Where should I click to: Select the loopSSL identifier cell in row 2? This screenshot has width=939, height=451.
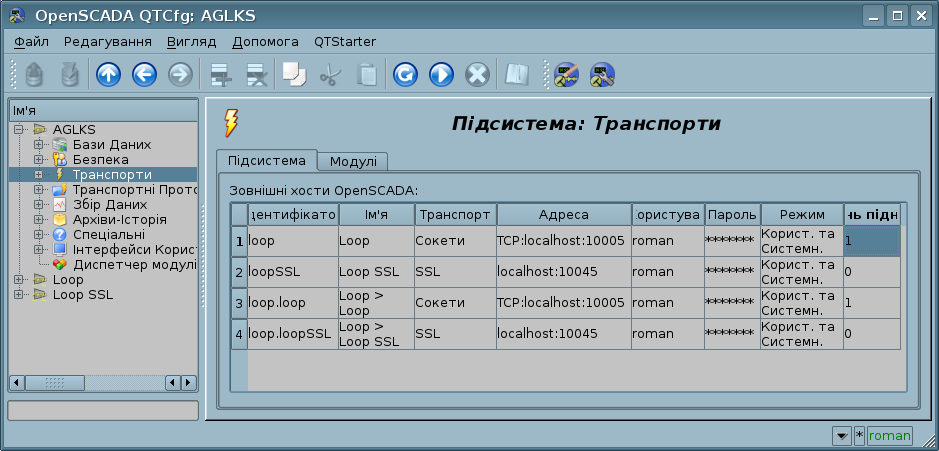292,271
